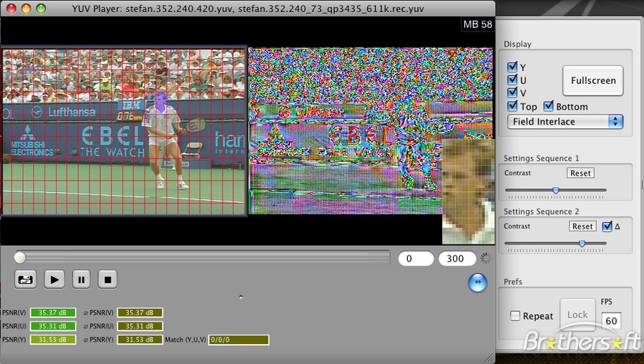
Task: Pause the video with the Pause button
Action: click(82, 279)
